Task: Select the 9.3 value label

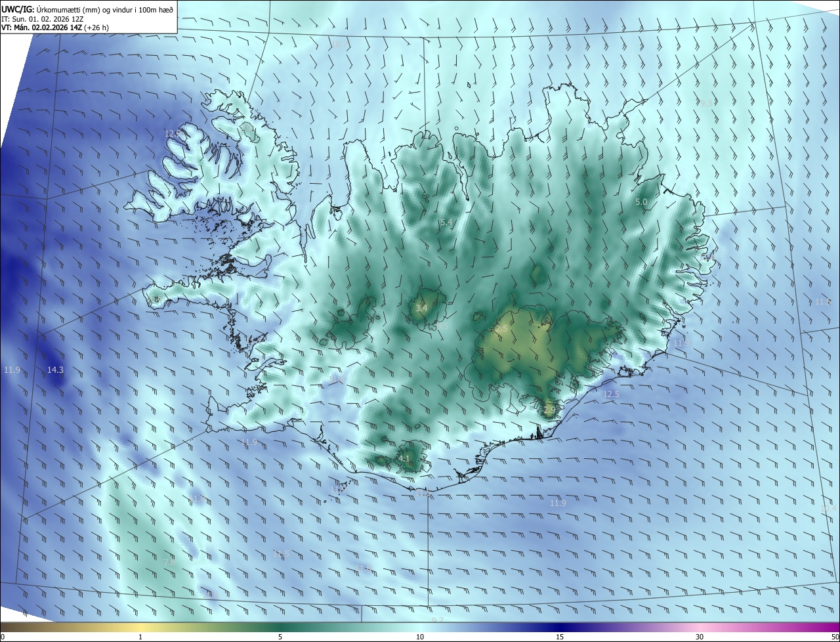Action: (705, 103)
